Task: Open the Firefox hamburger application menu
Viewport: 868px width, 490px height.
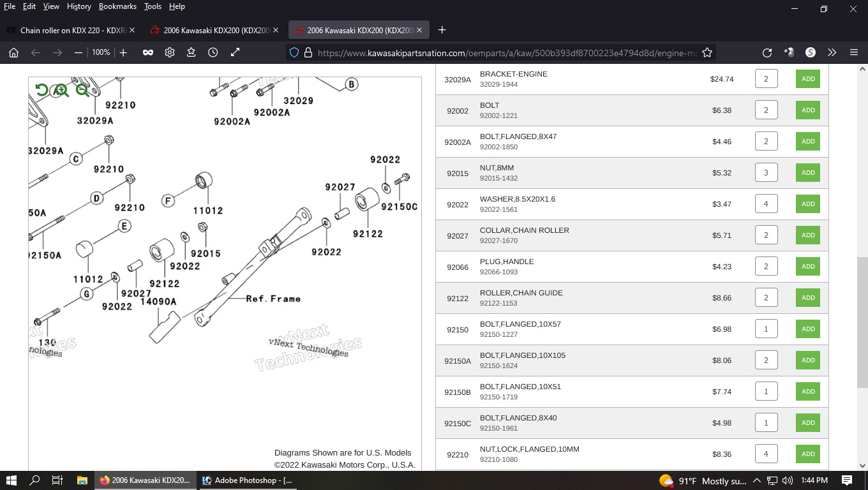Action: (854, 53)
